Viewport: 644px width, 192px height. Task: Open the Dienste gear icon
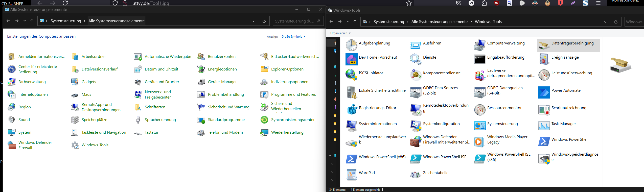(416, 59)
